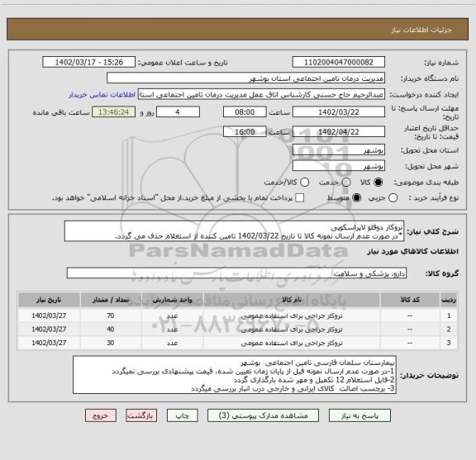Click the announcement date 1402/03/17 field

89,62
